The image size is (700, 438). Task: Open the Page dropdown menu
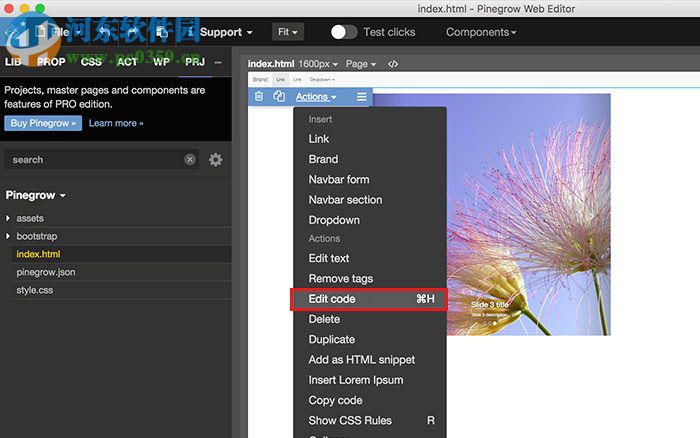point(361,64)
